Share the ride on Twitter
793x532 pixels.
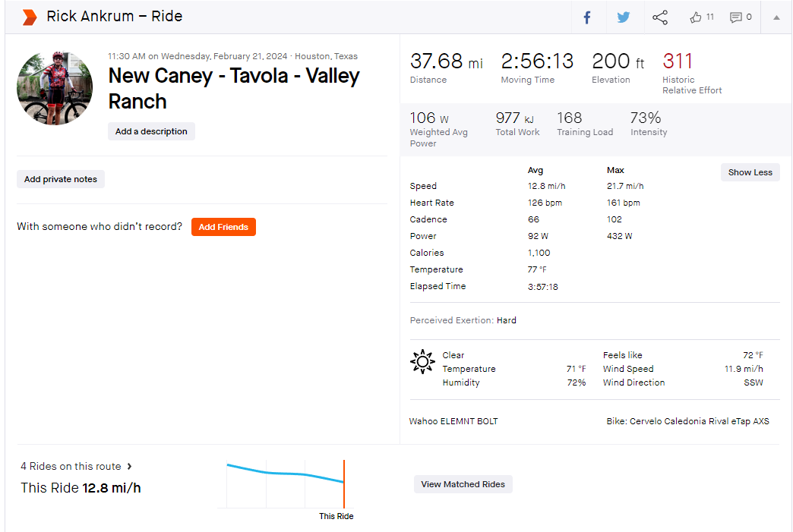624,17
